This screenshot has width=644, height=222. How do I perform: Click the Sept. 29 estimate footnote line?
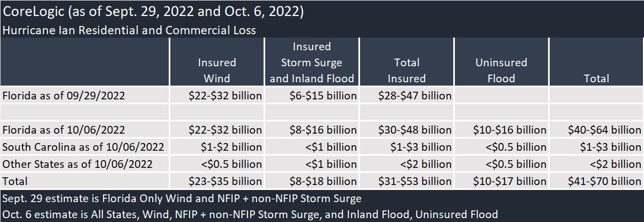pyautogui.click(x=181, y=198)
